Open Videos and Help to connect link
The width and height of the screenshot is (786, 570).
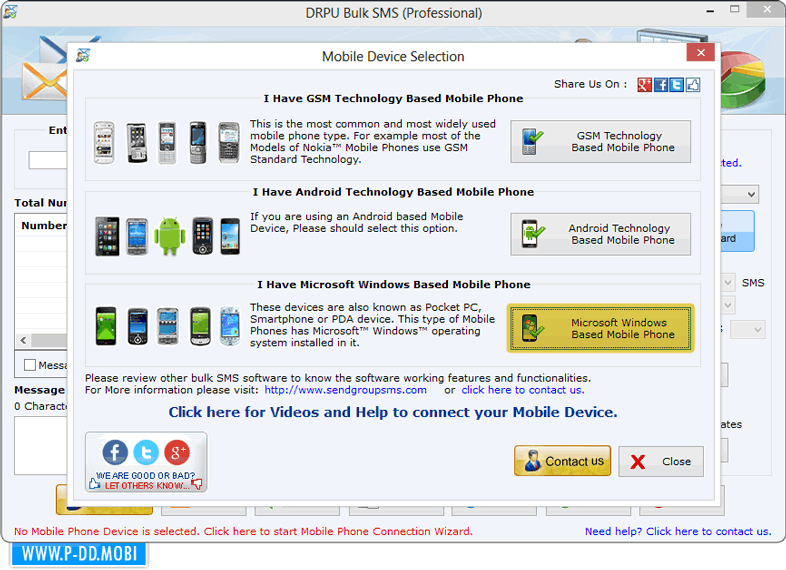pyautogui.click(x=392, y=412)
